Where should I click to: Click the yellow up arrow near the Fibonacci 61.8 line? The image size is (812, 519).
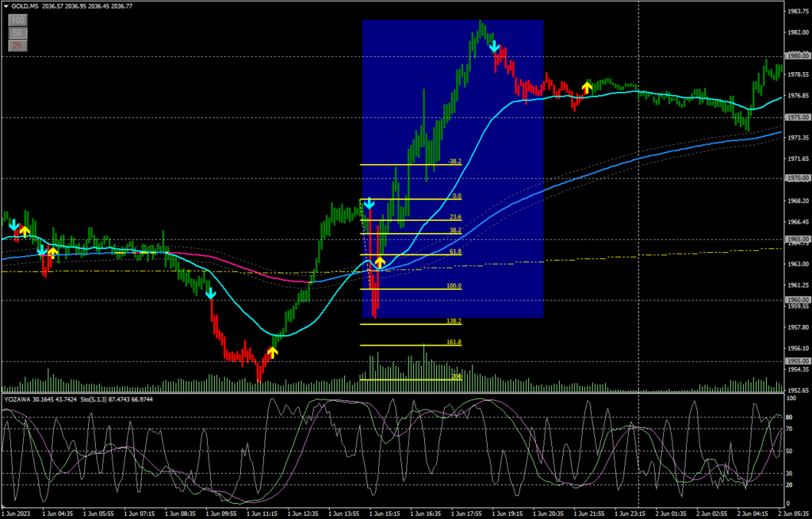[x=381, y=261]
